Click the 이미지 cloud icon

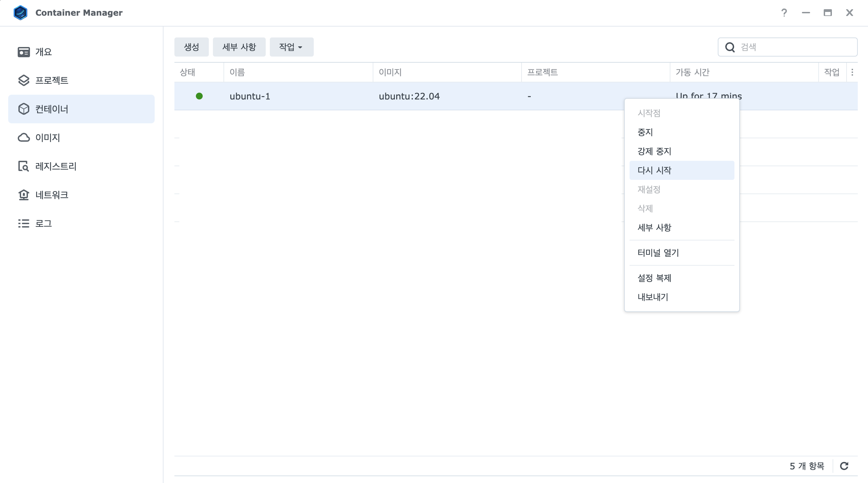click(24, 138)
